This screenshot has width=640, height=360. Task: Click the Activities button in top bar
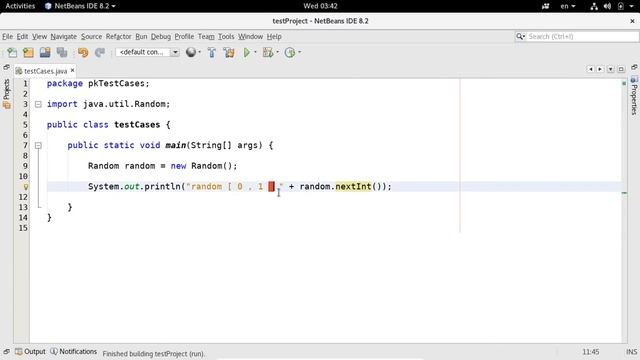[x=20, y=6]
